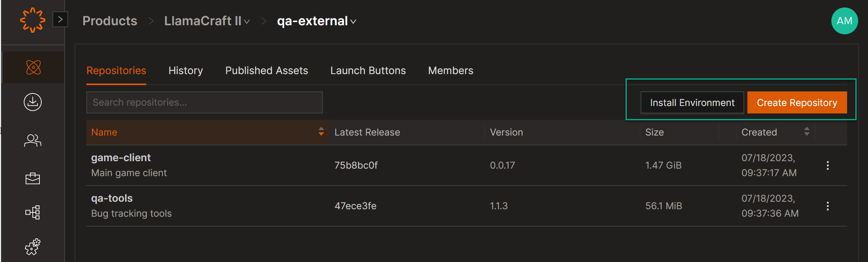Click the briefcase icon in the sidebar

[x=33, y=178]
